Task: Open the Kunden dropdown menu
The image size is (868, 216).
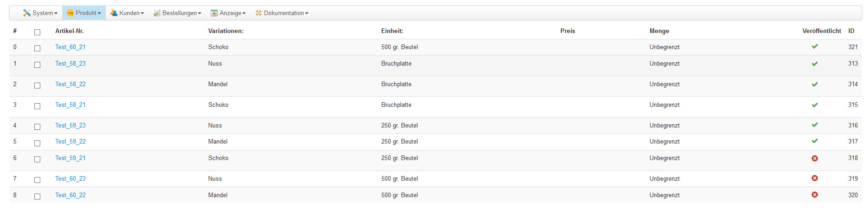Action: [127, 13]
